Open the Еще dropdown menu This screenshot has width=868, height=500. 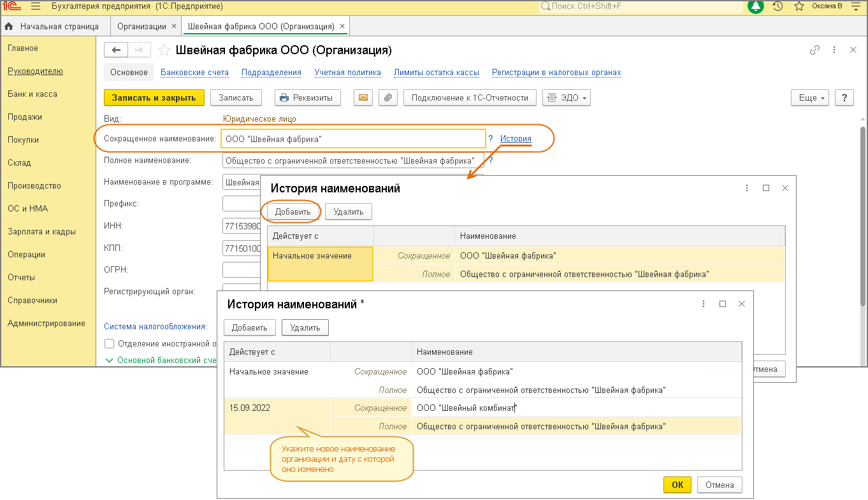coord(810,97)
